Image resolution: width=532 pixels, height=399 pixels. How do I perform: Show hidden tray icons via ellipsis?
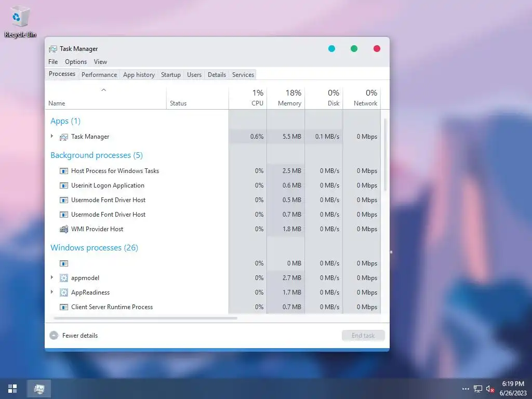465,389
